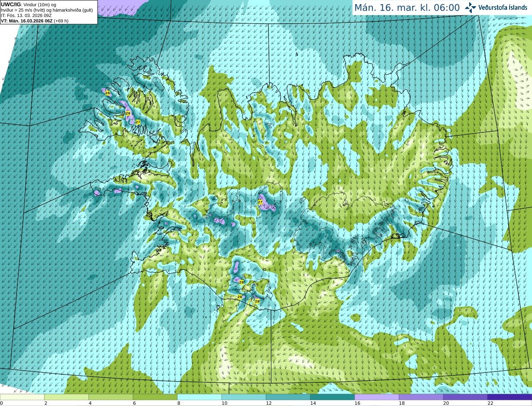Select the 'hviður > 25 m/s (hvítt)' legend line
Viewport: 532px width, 406px height.
(x=47, y=10)
